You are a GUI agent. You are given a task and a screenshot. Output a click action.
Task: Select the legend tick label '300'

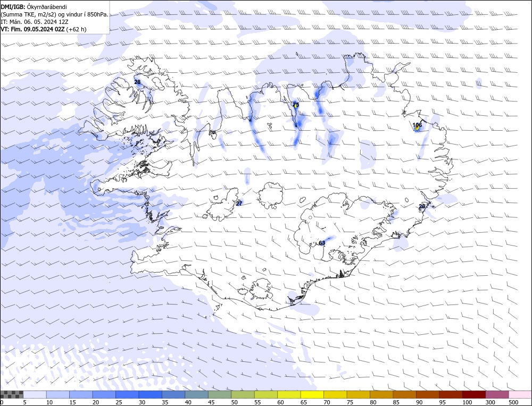(491, 402)
